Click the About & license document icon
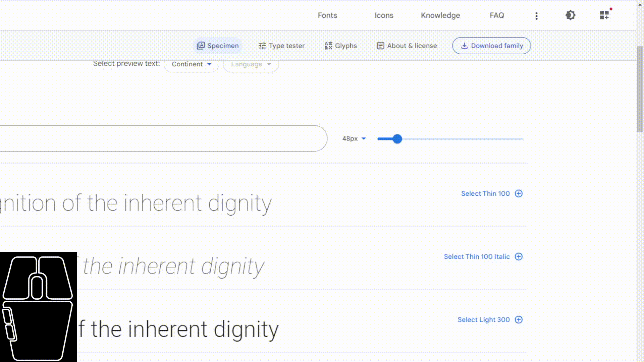Image resolution: width=644 pixels, height=362 pixels. tap(380, 46)
